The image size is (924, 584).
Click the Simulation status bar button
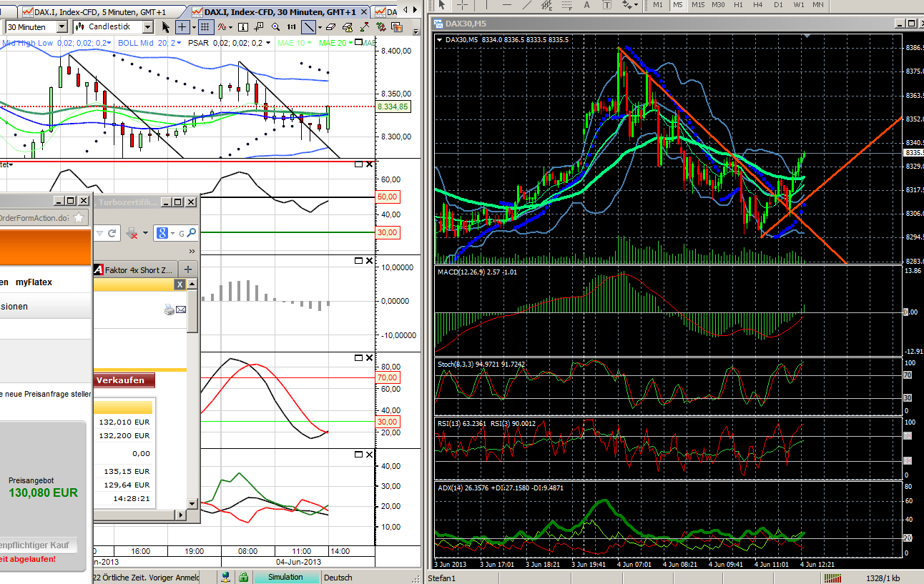point(285,577)
